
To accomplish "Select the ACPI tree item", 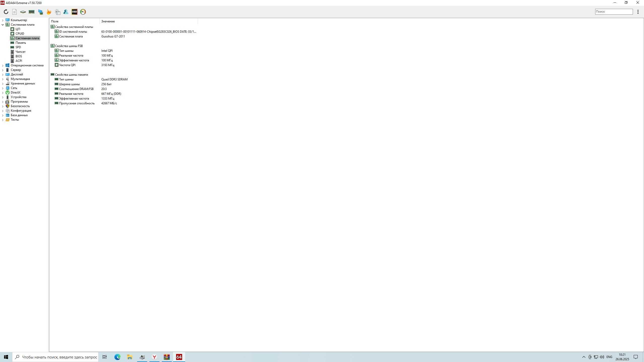I will (x=19, y=61).
